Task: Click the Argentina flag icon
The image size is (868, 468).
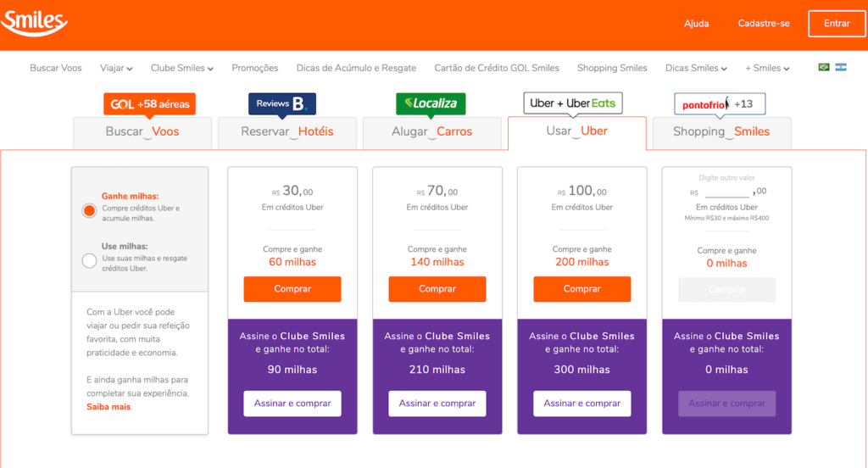Action: [x=841, y=67]
